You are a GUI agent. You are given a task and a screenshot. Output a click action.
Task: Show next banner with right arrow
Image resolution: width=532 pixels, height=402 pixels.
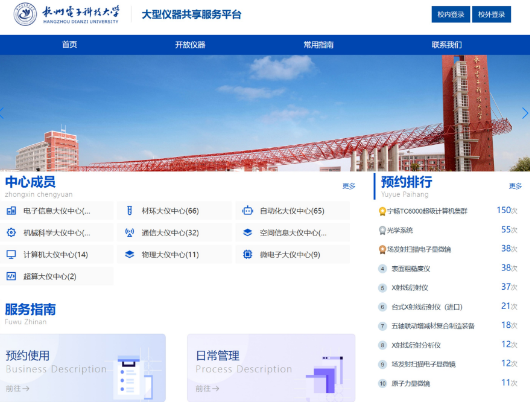(x=525, y=113)
